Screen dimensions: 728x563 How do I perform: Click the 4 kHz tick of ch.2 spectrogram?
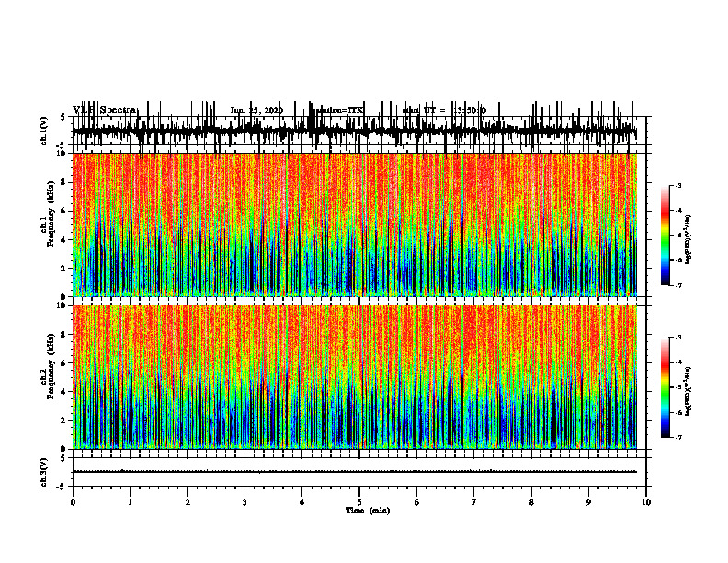pos(63,392)
